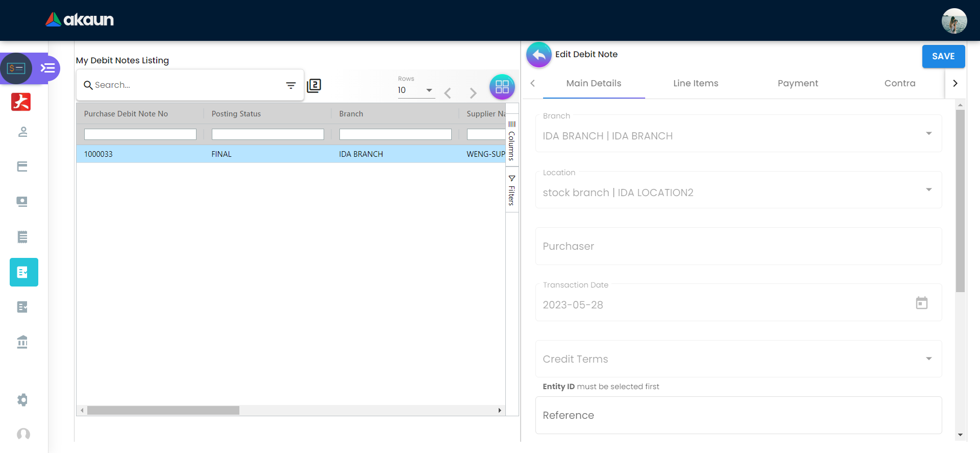Image resolution: width=980 pixels, height=453 pixels.
Task: Open the grid view toggle button
Action: [x=502, y=87]
